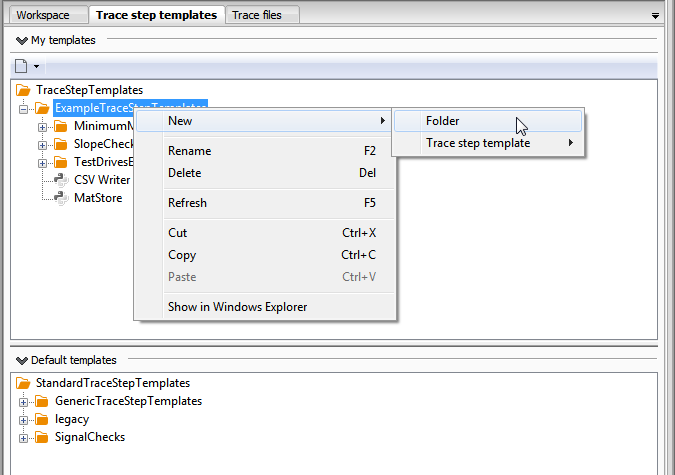Open the tab list dropdown arrow at top right

point(655,16)
